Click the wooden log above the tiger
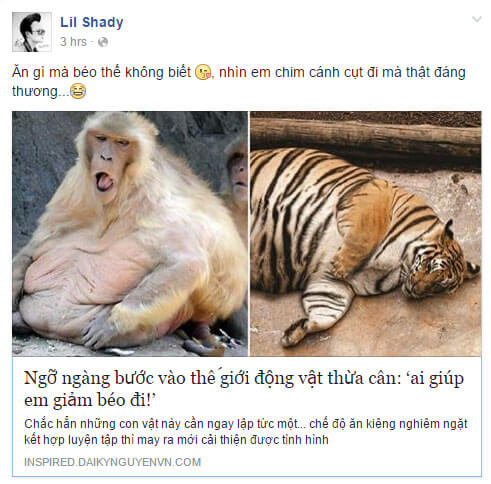Image resolution: width=491 pixels, height=484 pixels. [x=365, y=137]
